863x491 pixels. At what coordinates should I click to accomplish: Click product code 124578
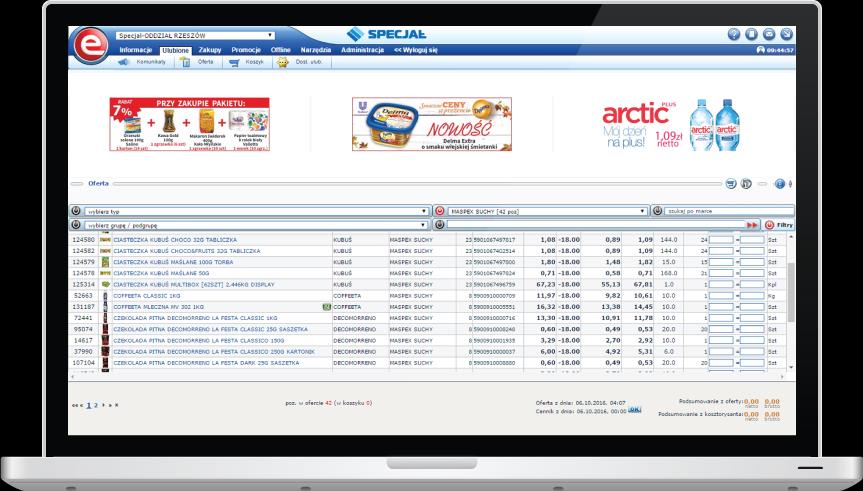click(x=84, y=274)
